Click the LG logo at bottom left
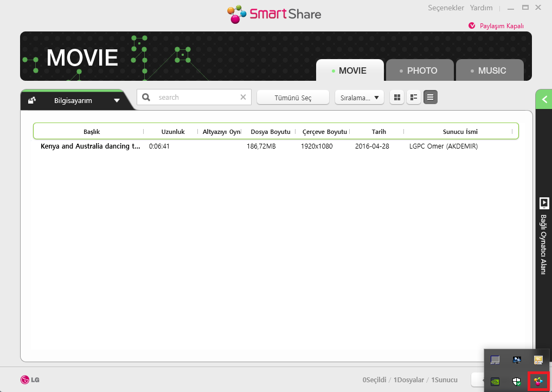 click(30, 380)
